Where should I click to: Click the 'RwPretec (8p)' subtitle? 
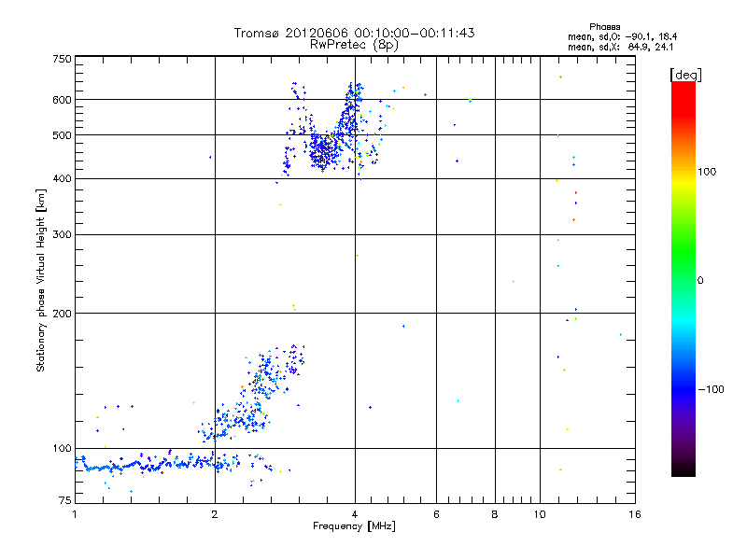point(354,45)
